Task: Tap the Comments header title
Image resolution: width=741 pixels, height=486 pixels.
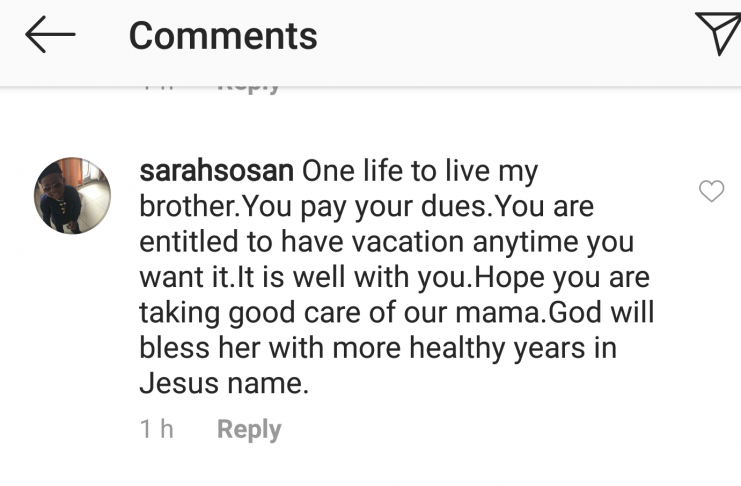Action: [223, 37]
